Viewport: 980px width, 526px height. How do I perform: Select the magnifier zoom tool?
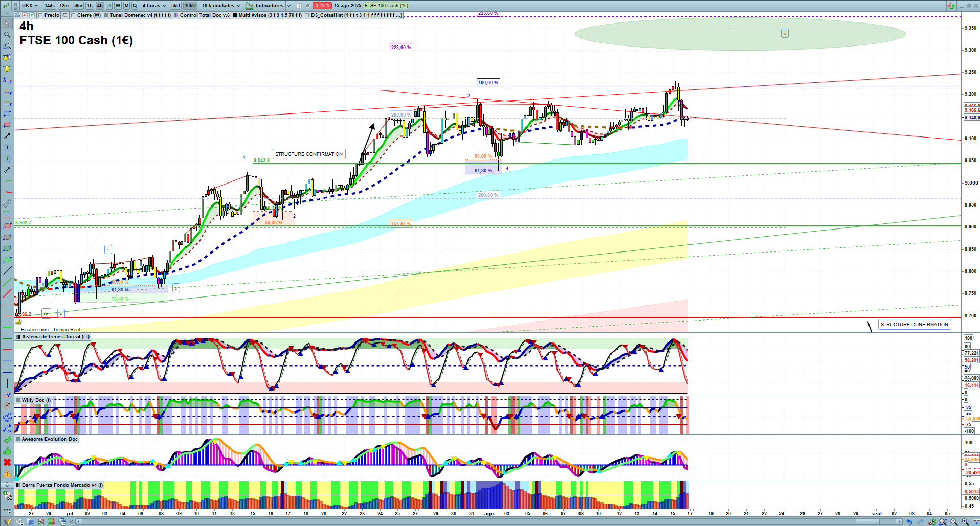click(7, 35)
